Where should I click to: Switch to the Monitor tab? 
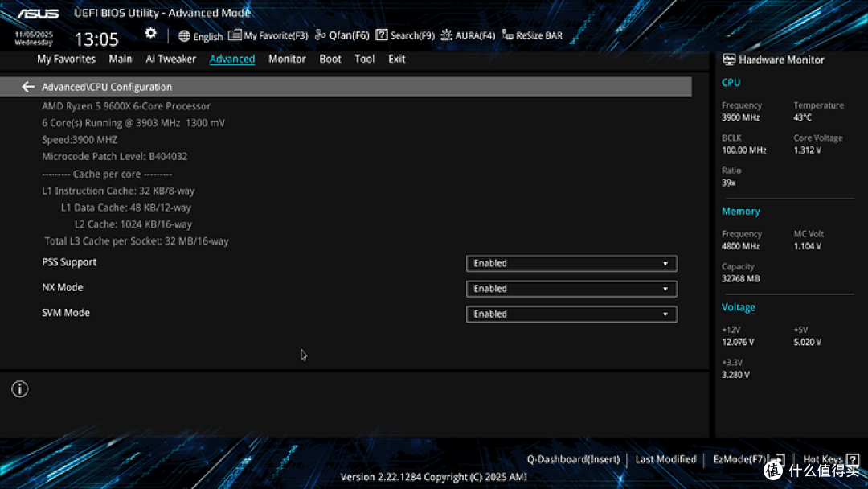[287, 59]
